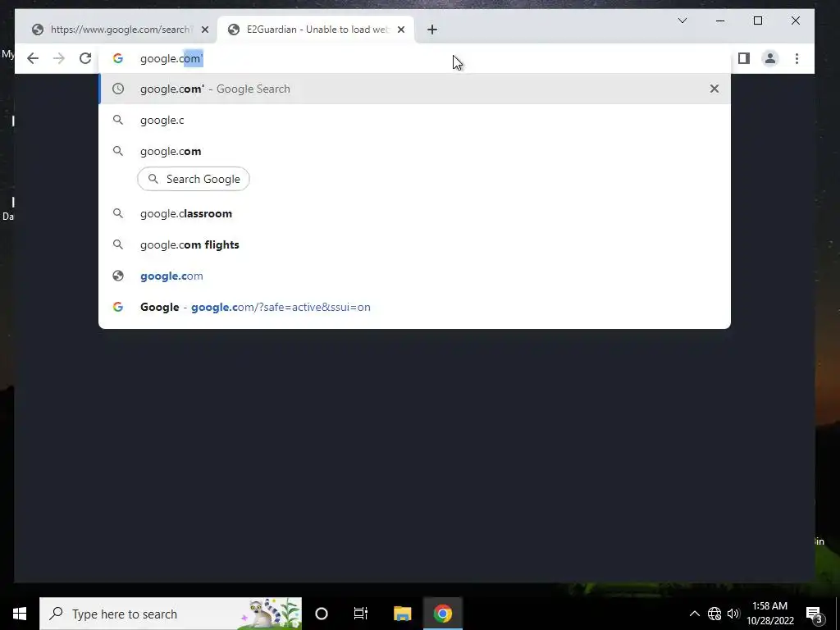
Task: Open the volume speaker tray icon
Action: tap(733, 614)
